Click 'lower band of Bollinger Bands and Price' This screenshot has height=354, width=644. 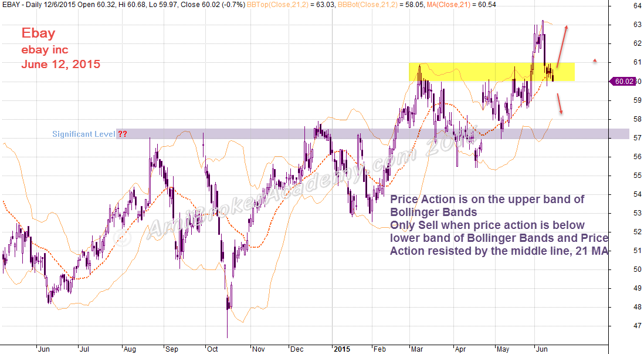(499, 238)
